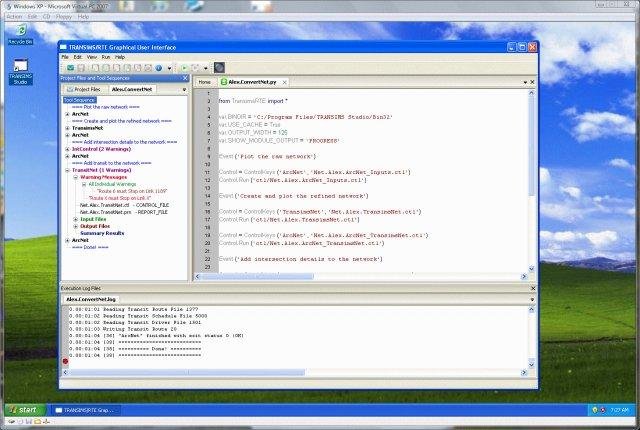Image resolution: width=640 pixels, height=430 pixels.
Task: Expand the IntControl (2 Warnings) node
Action: (x=67, y=149)
